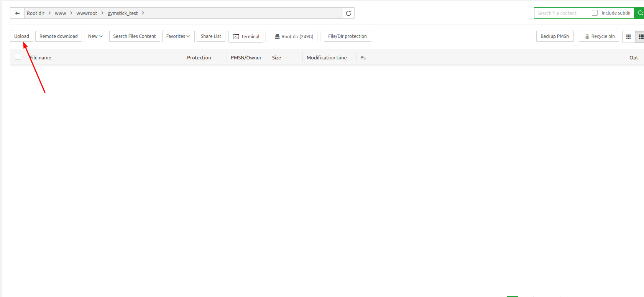Switch to grid view layout
The height and width of the screenshot is (297, 644).
(628, 36)
